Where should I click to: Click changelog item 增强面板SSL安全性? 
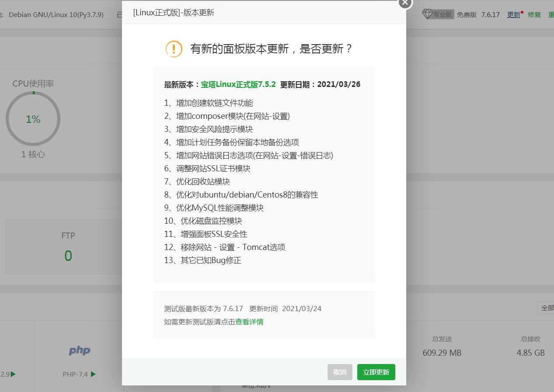(206, 234)
